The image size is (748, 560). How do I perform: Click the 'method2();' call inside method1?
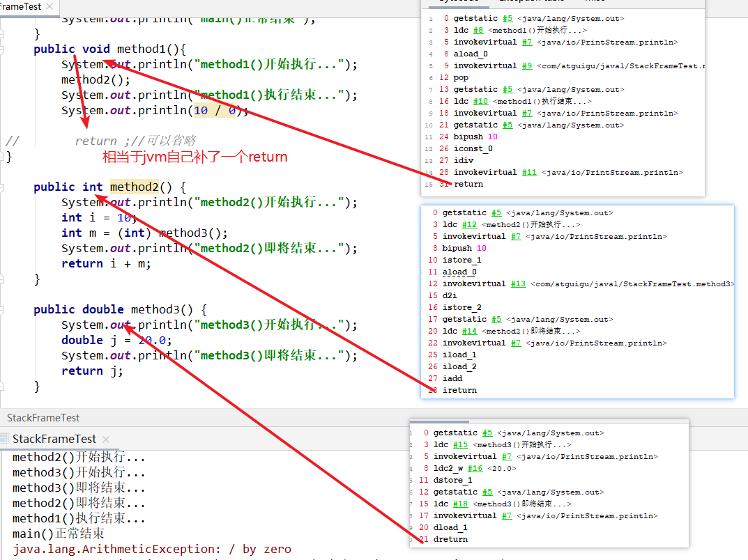coord(96,80)
